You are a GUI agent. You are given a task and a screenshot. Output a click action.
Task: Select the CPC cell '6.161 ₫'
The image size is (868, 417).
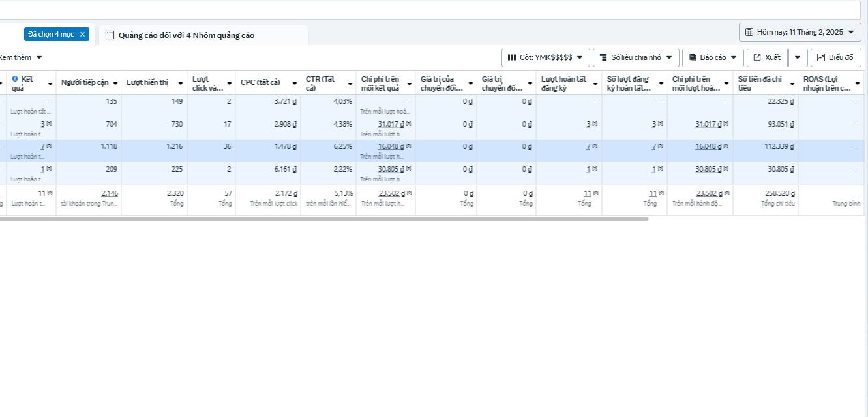click(286, 169)
